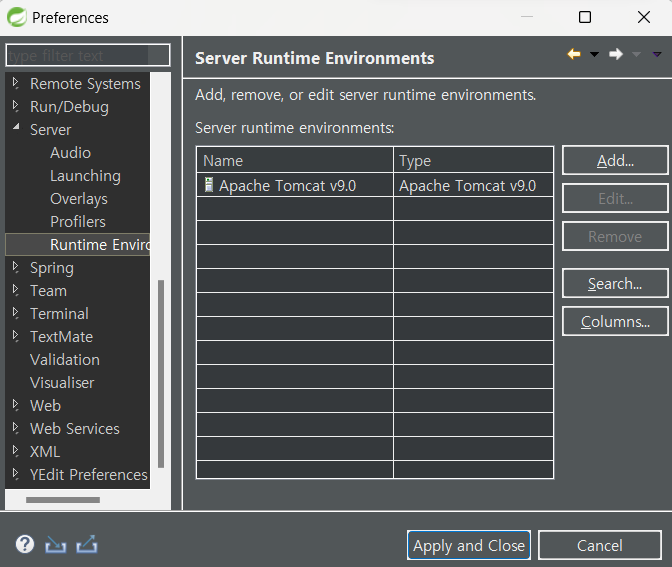Go back using the yellow arrow

point(574,54)
